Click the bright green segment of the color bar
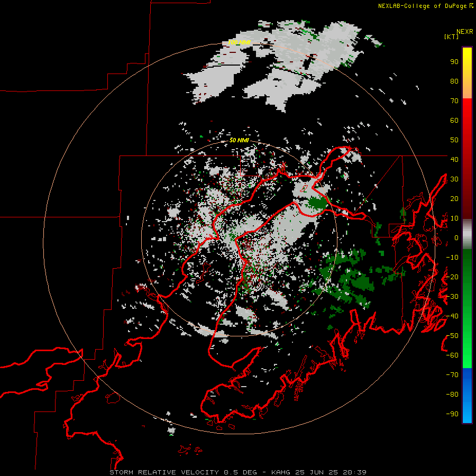 click(x=467, y=349)
